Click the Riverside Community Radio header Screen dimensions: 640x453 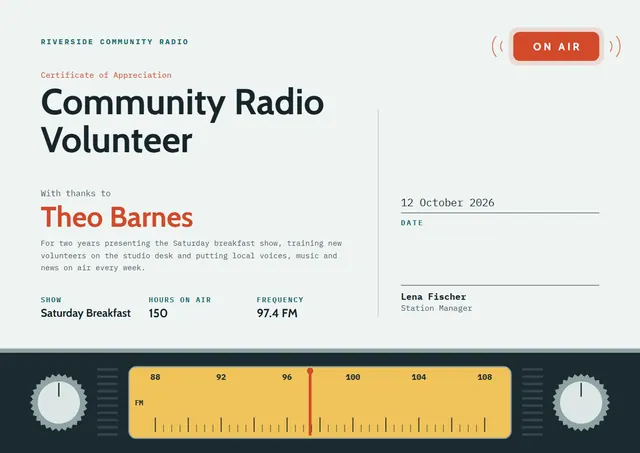[x=114, y=42]
